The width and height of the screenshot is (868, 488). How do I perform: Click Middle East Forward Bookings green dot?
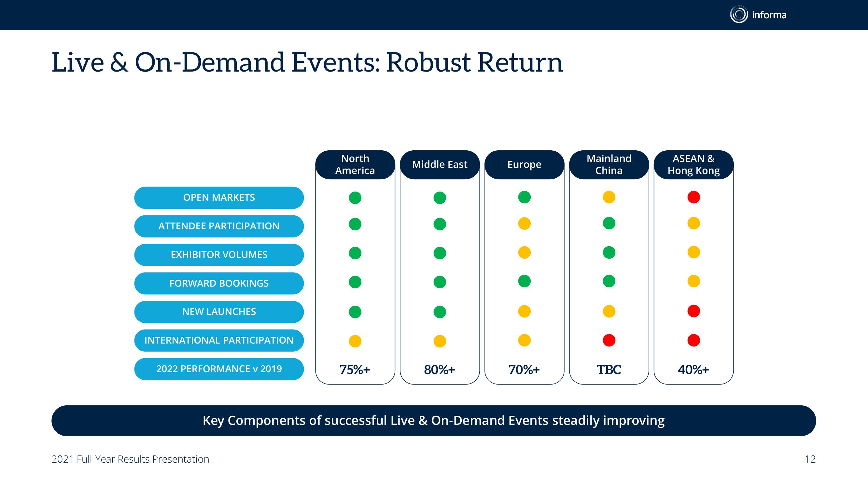(x=440, y=282)
